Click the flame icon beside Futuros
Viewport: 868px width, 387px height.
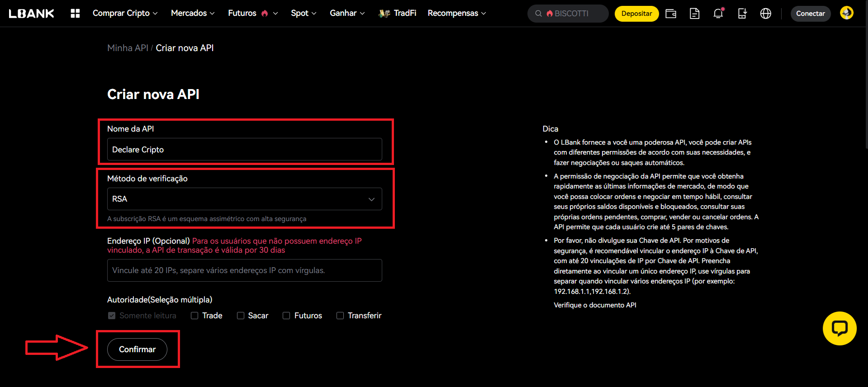tap(265, 14)
